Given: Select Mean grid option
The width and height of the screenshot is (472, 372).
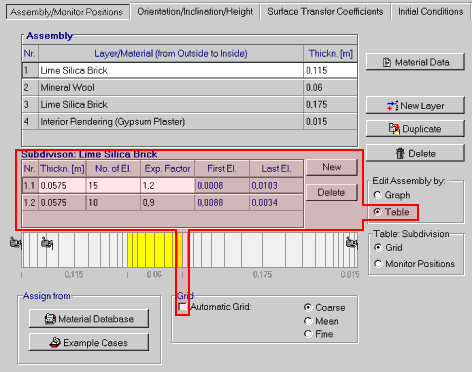Looking at the screenshot, I should (321, 321).
